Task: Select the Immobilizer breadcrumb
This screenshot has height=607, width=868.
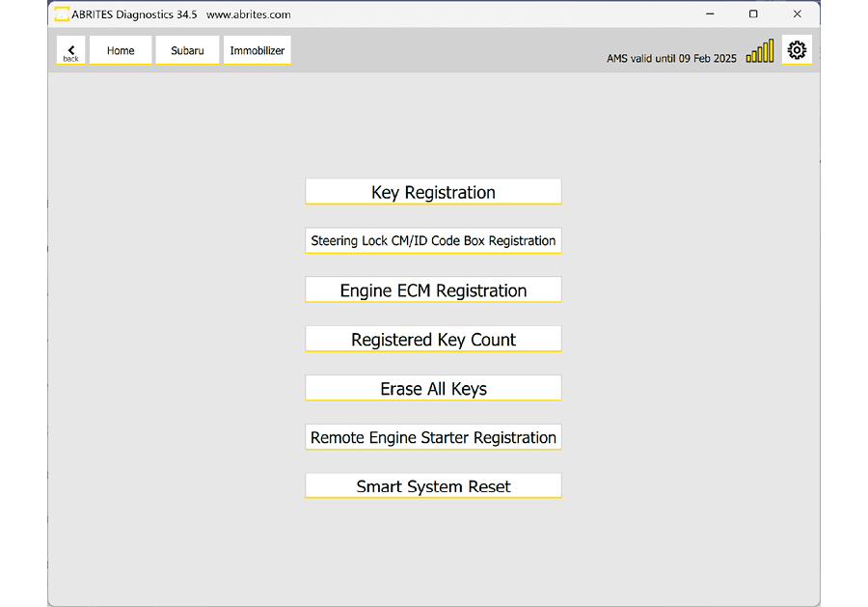Action: pyautogui.click(x=258, y=51)
